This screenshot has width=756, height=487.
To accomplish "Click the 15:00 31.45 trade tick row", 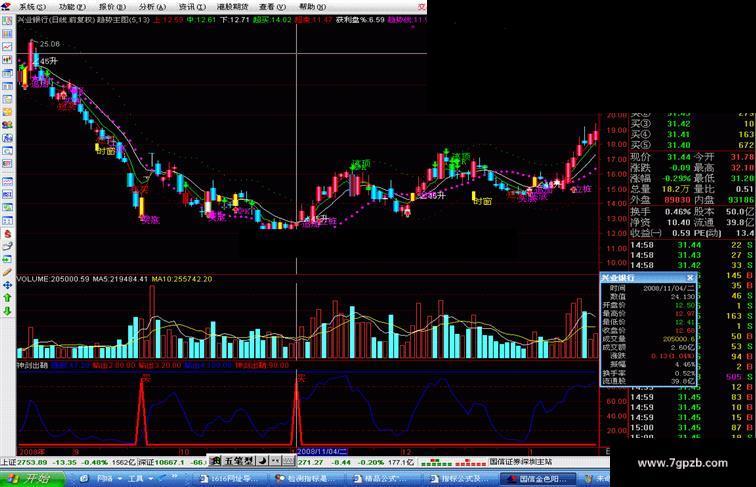I will tap(692, 428).
